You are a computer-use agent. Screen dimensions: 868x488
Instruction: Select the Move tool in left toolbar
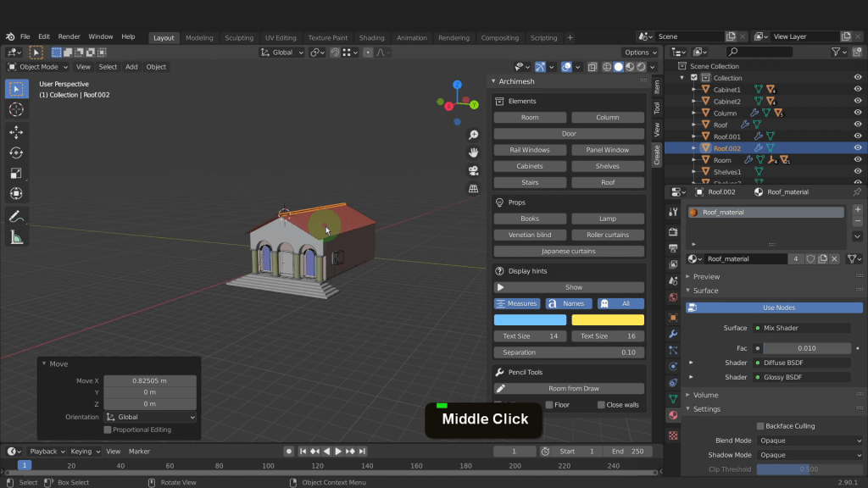click(16, 132)
